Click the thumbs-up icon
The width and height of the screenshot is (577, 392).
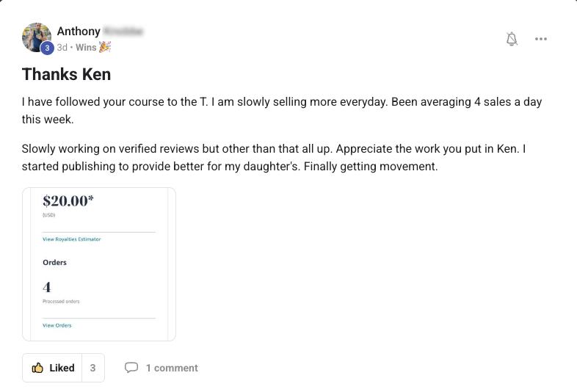37,368
